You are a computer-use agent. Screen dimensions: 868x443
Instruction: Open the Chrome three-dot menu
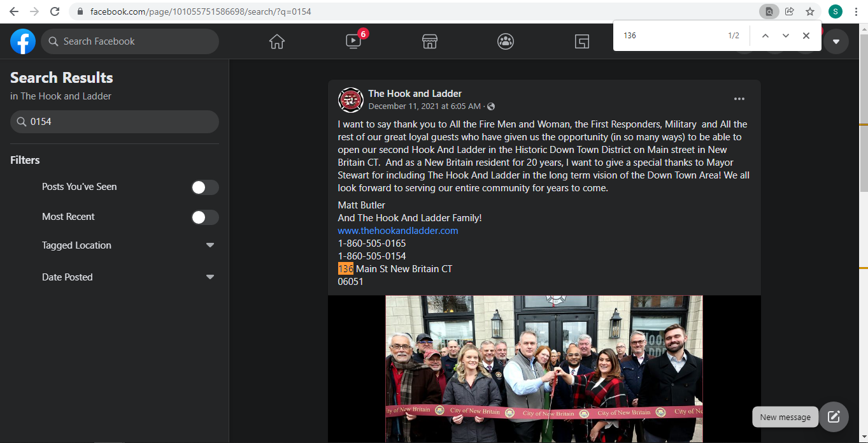pyautogui.click(x=857, y=11)
